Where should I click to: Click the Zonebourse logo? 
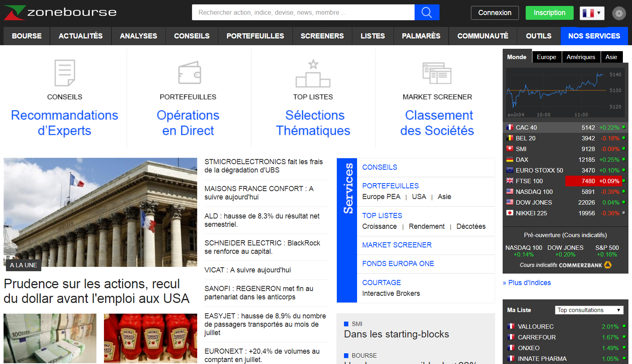(60, 13)
